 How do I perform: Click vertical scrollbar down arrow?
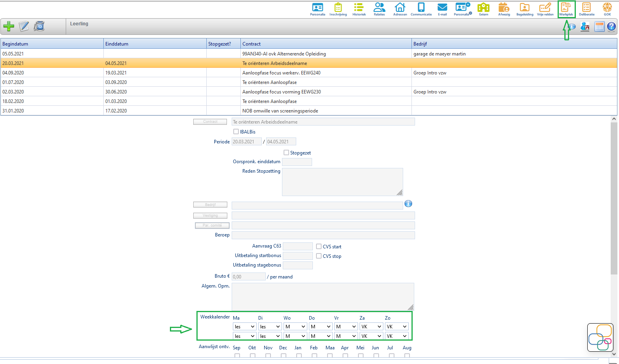(x=614, y=354)
